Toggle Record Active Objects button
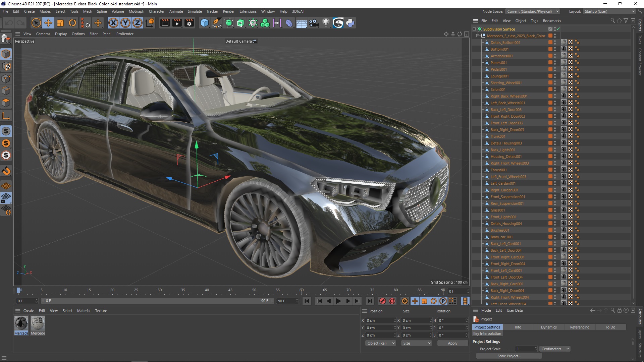The width and height of the screenshot is (644, 362). click(x=383, y=301)
